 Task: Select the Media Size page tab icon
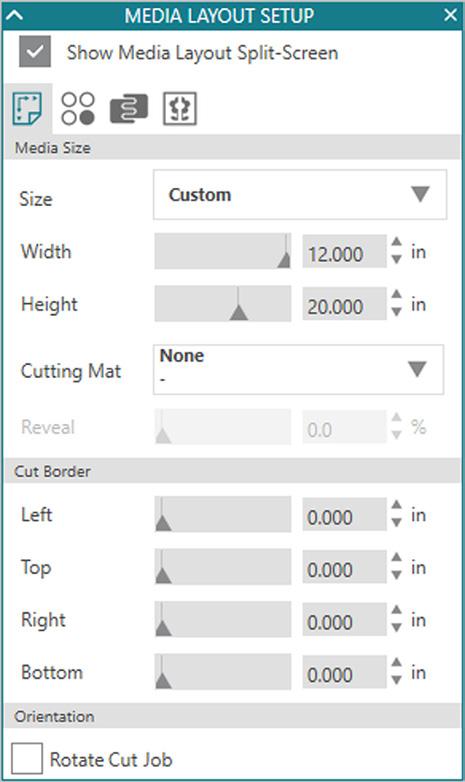tap(27, 108)
